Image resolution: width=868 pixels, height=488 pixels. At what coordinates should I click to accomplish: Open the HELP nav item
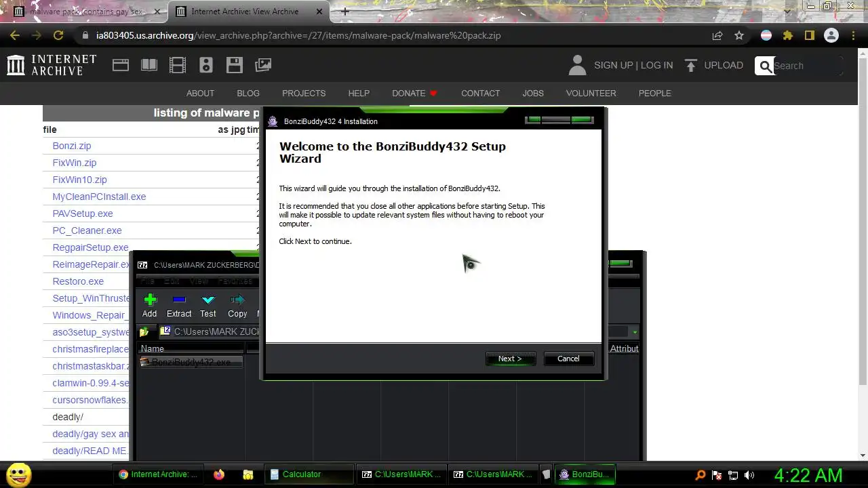click(x=359, y=94)
